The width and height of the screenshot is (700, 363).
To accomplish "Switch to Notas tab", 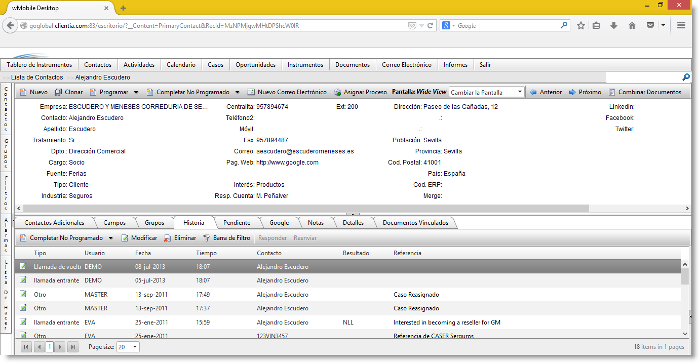I will tap(315, 222).
